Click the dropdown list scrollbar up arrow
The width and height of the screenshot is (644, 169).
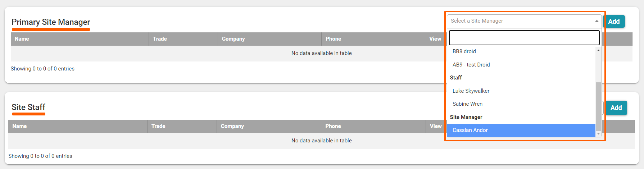598,50
